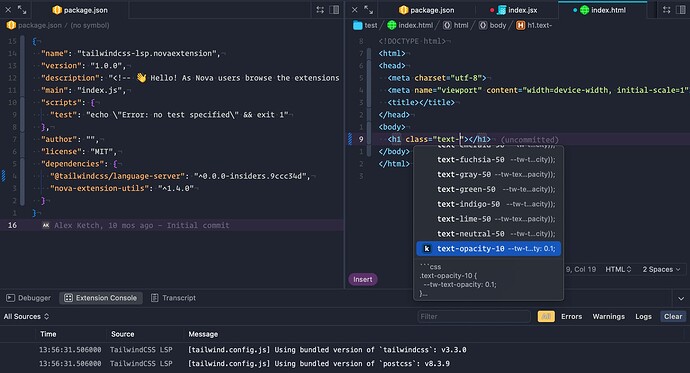Select the postcss v8.3.9 log message
Screen dimensions: 690x373
click(319, 364)
